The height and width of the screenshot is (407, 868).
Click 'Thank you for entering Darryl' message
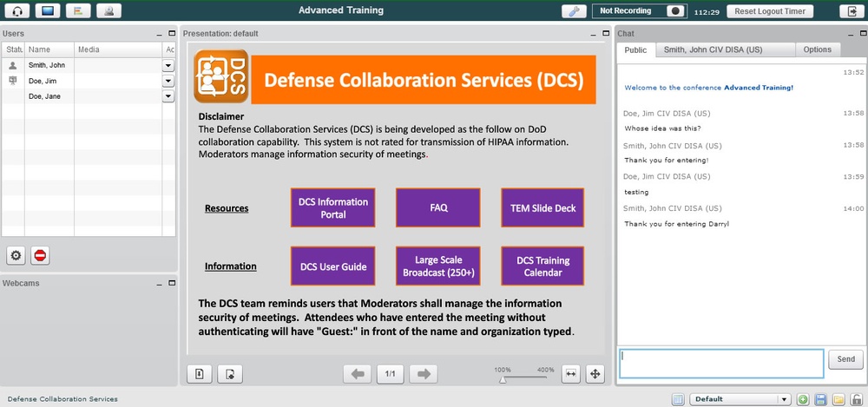676,224
